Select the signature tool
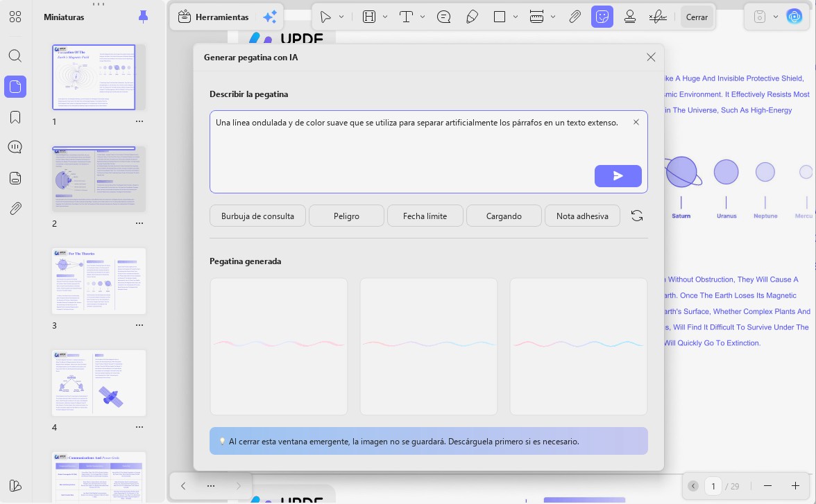This screenshot has height=504, width=816. pyautogui.click(x=658, y=17)
